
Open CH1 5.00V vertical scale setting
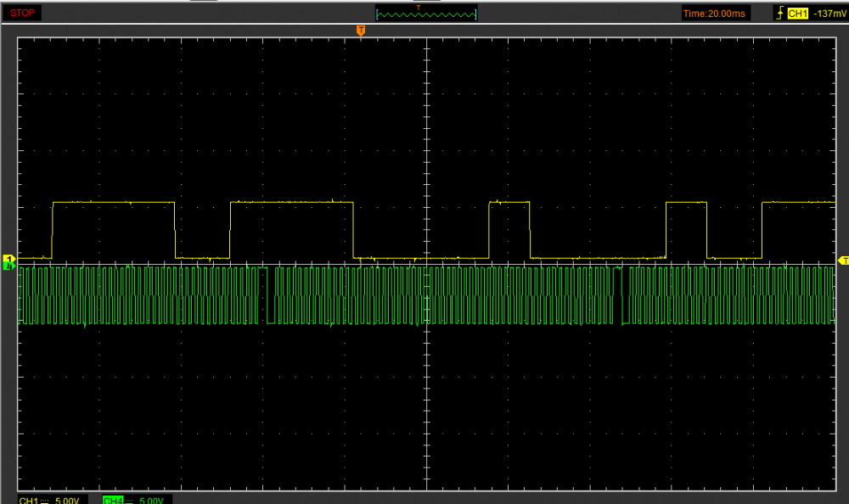coord(67,500)
